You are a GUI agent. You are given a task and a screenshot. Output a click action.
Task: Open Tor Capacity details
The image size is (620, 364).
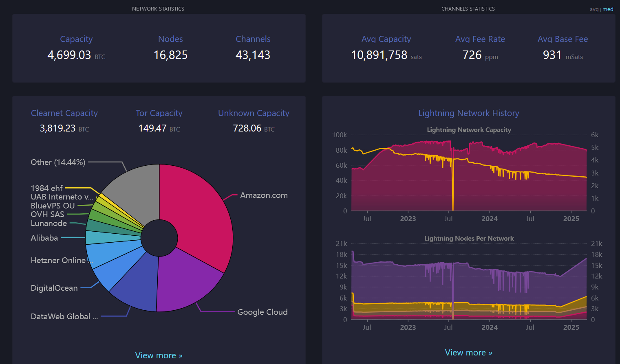pyautogui.click(x=159, y=113)
